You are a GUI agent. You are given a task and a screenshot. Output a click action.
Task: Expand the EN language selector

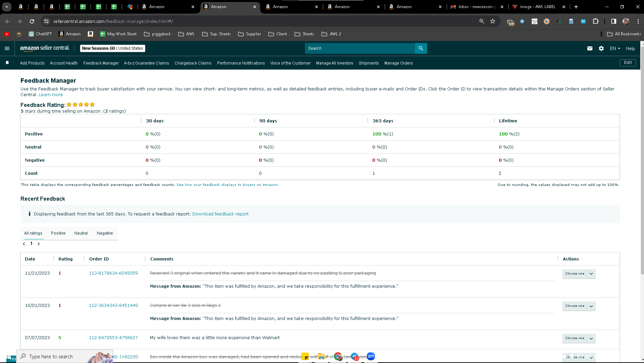coord(615,48)
